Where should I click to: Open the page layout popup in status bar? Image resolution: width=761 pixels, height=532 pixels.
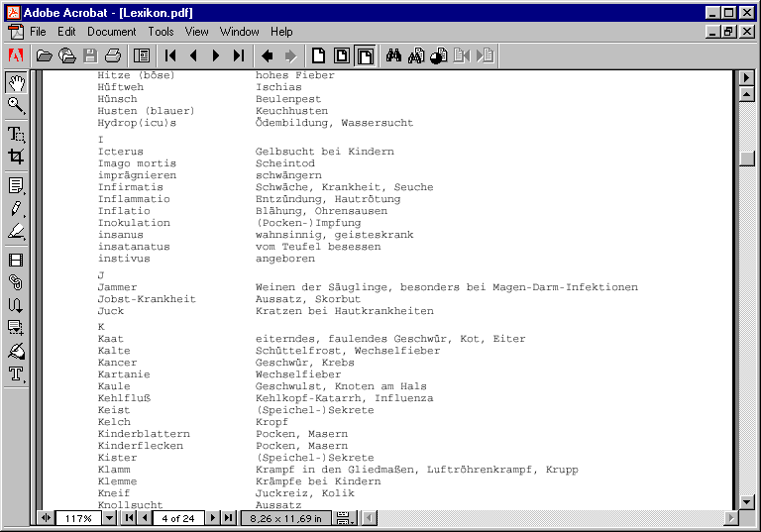(344, 518)
